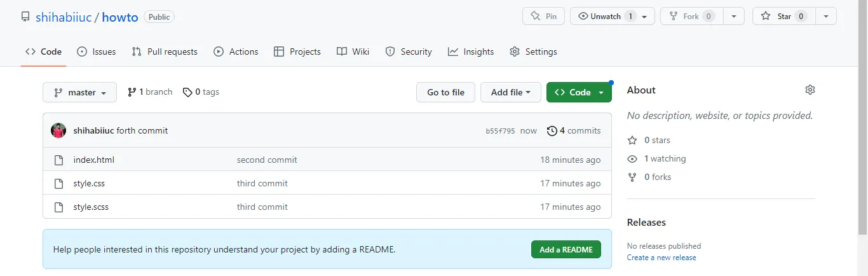Viewport: 868px width, 276px height.
Task: Go to the Security tab
Action: [x=409, y=52]
